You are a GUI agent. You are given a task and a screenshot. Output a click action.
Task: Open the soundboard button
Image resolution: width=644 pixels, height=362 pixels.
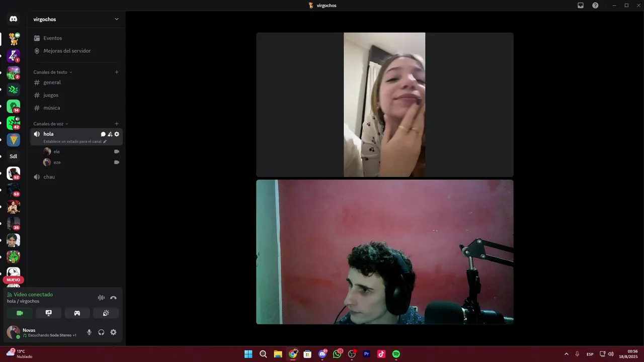point(106,313)
